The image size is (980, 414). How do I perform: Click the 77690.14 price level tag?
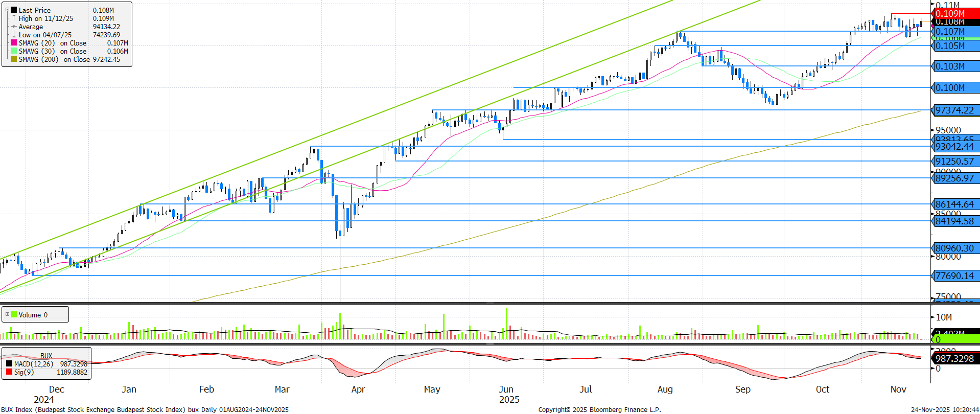[953, 275]
